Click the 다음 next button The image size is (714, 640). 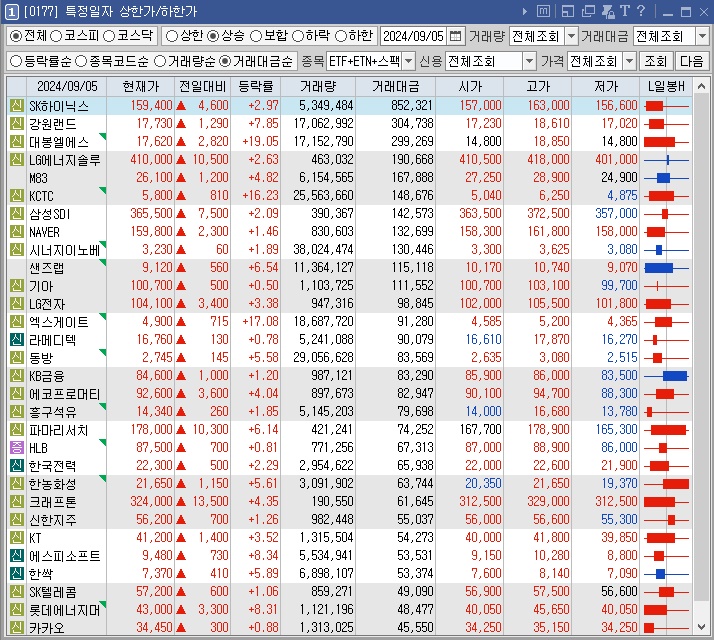pos(692,61)
